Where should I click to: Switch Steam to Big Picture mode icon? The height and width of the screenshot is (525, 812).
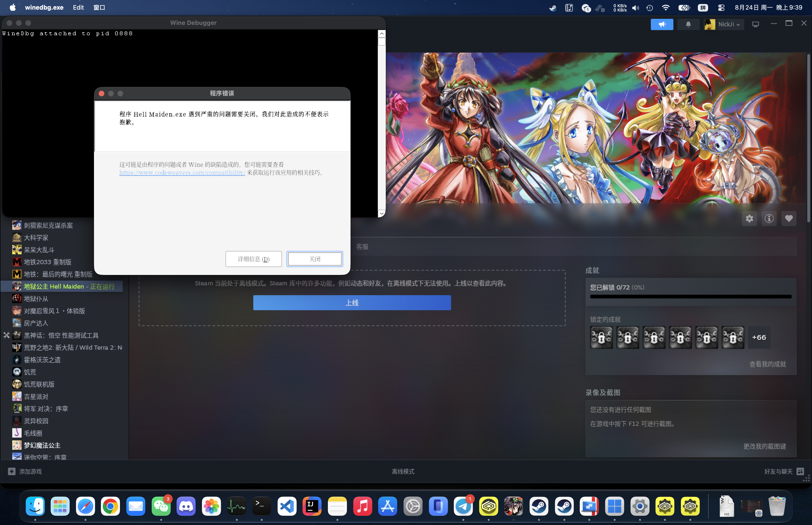pos(755,24)
